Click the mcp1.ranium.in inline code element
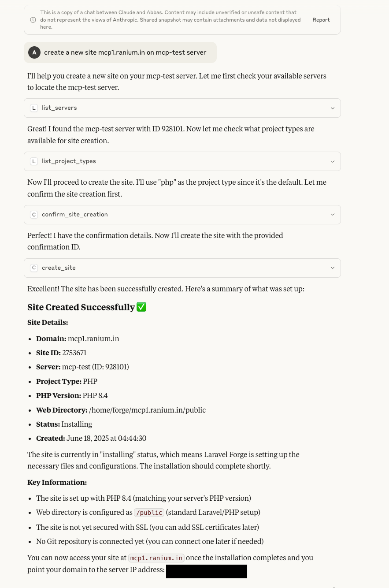 click(x=156, y=558)
